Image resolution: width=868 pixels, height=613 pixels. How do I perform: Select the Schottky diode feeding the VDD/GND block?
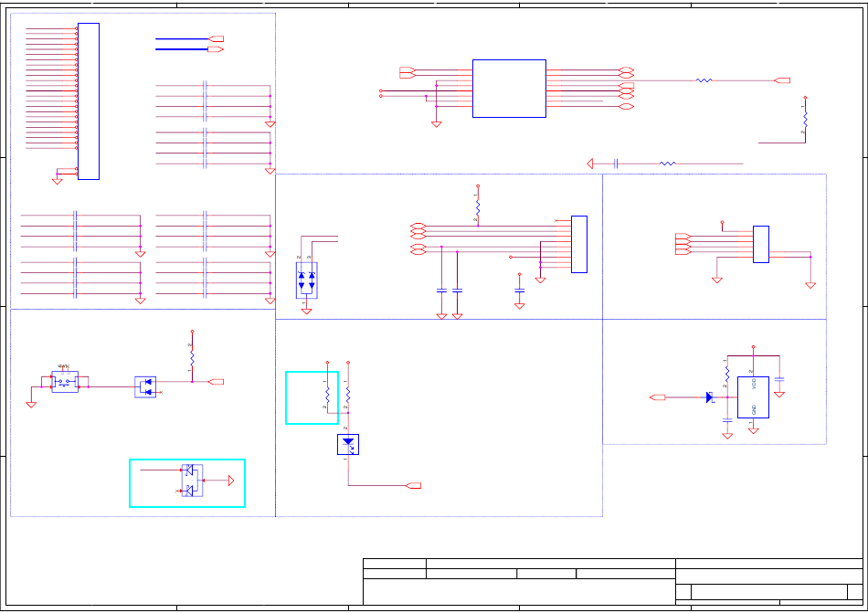tap(710, 397)
